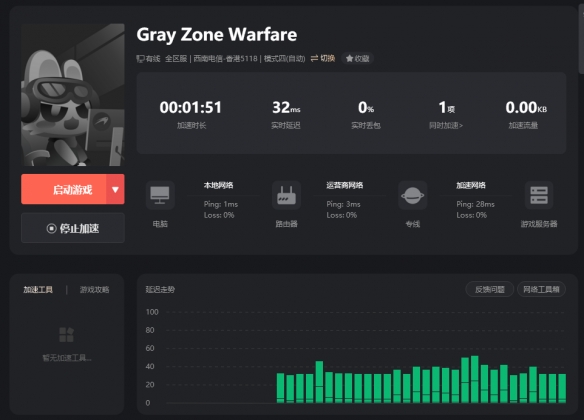Screen dimensions: 584x420
Task: Select the 加速工具 tab
Action: 38,290
